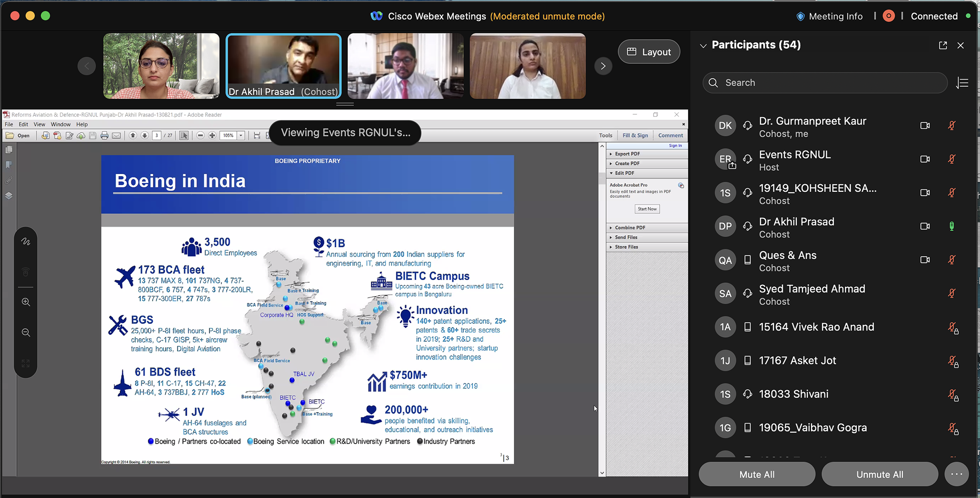
Task: Toggle microphone for 19149_KOHSHEEN SA...
Action: coord(951,193)
